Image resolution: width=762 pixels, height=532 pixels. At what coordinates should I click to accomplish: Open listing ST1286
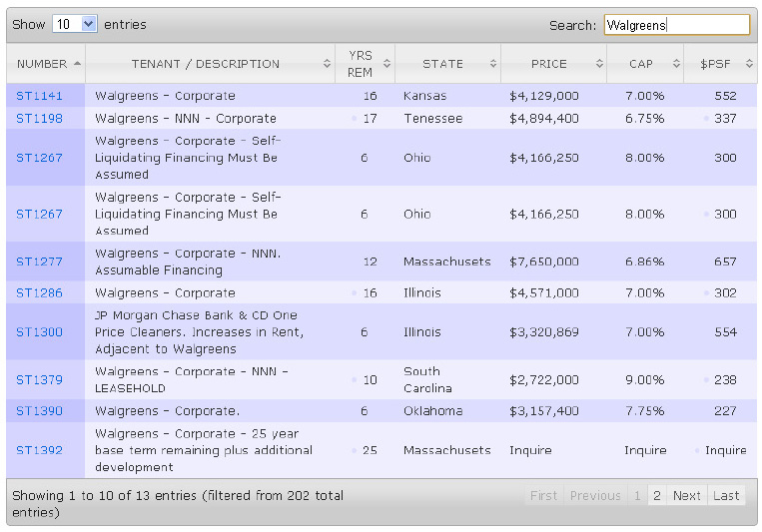pyautogui.click(x=39, y=293)
